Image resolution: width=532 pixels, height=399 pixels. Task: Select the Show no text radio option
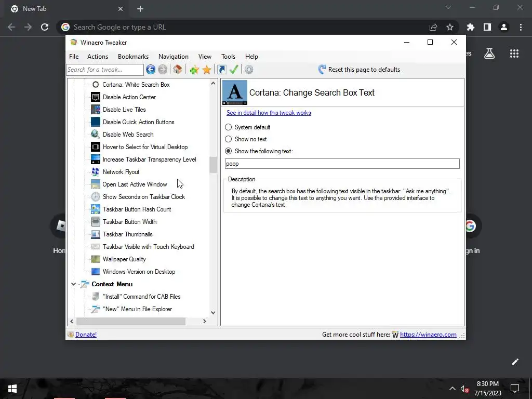(x=229, y=139)
